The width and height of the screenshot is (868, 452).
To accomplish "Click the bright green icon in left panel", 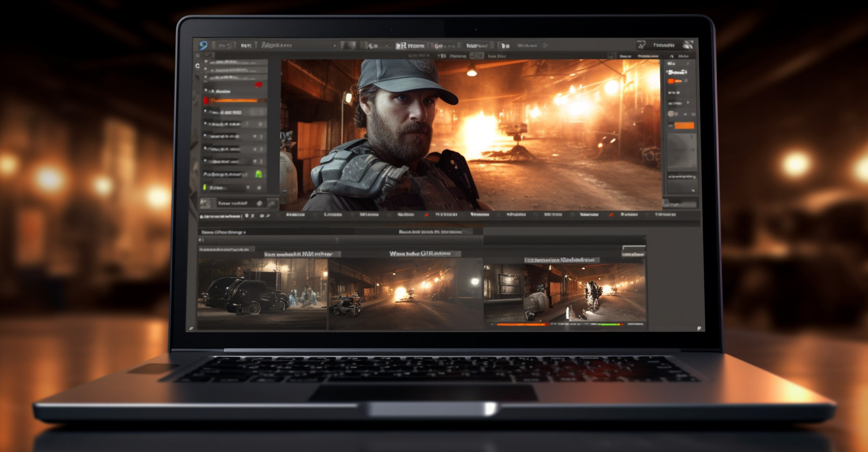I will [x=259, y=174].
